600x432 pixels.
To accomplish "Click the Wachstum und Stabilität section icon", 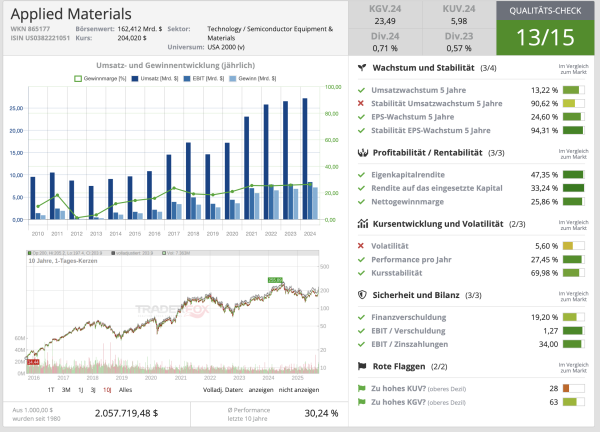I will pos(362,68).
